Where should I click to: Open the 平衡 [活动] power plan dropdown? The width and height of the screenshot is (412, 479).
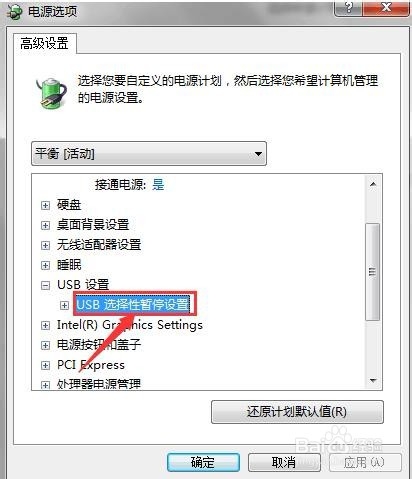point(149,154)
